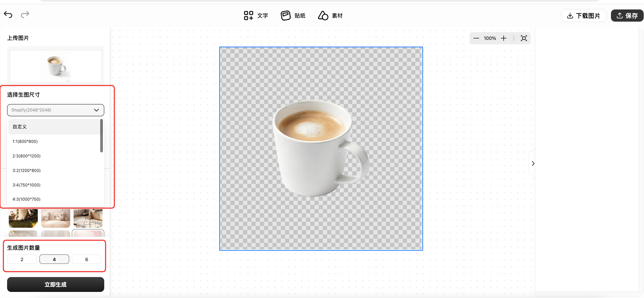The width and height of the screenshot is (644, 298).
Task: Zoom out with the minus icon
Action: [476, 38]
